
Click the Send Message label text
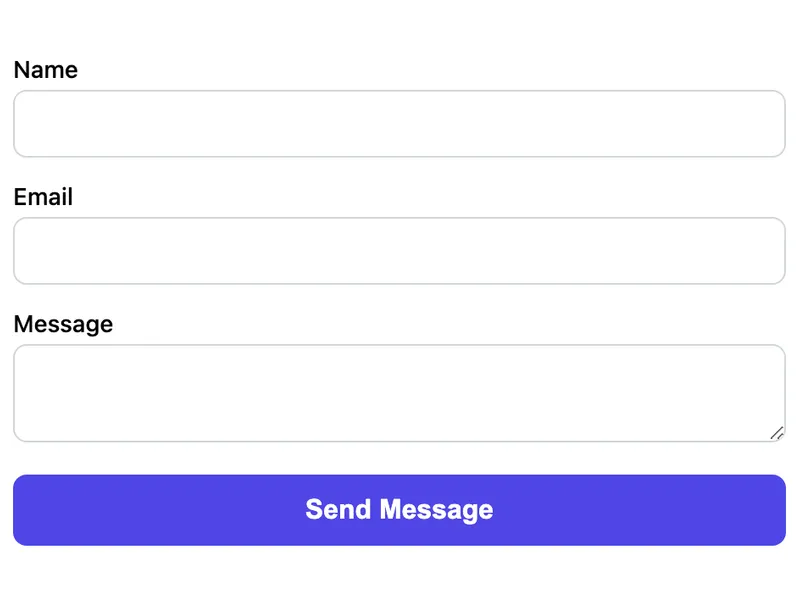400,510
